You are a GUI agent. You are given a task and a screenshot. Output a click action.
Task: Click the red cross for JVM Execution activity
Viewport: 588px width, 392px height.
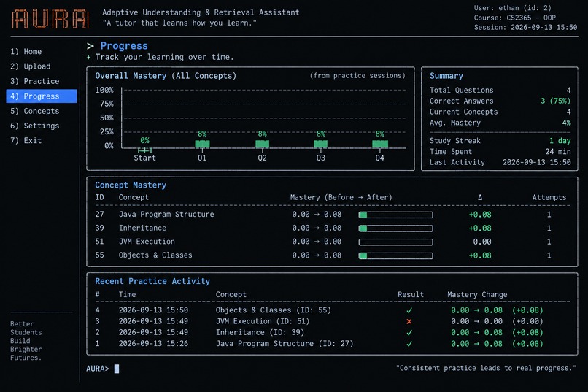[x=409, y=321]
